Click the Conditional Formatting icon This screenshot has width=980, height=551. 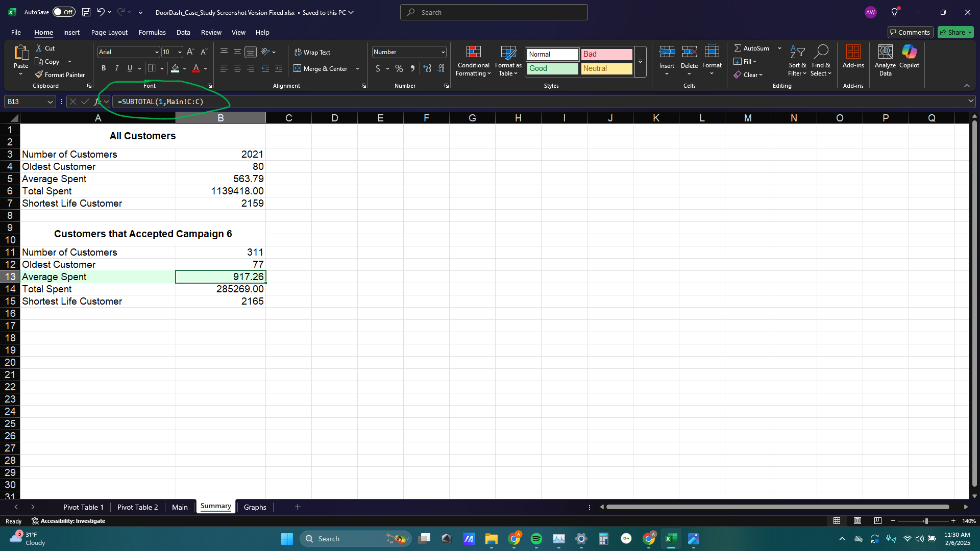[473, 52]
